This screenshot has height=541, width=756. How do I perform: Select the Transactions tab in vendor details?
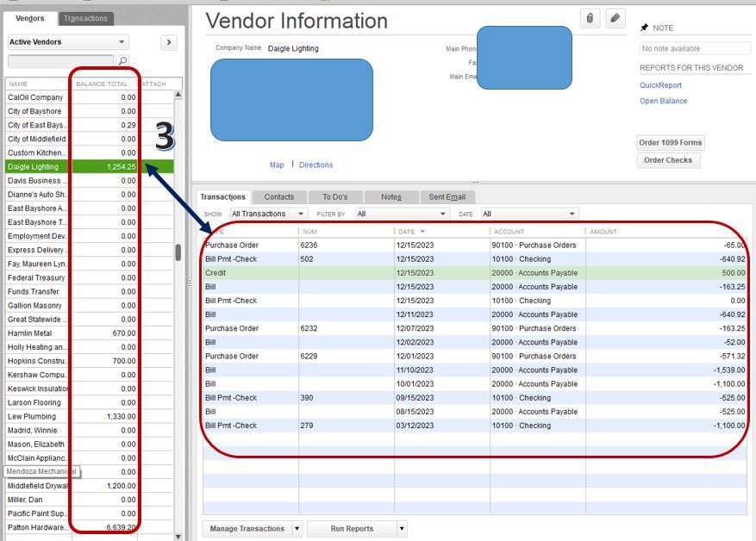222,196
